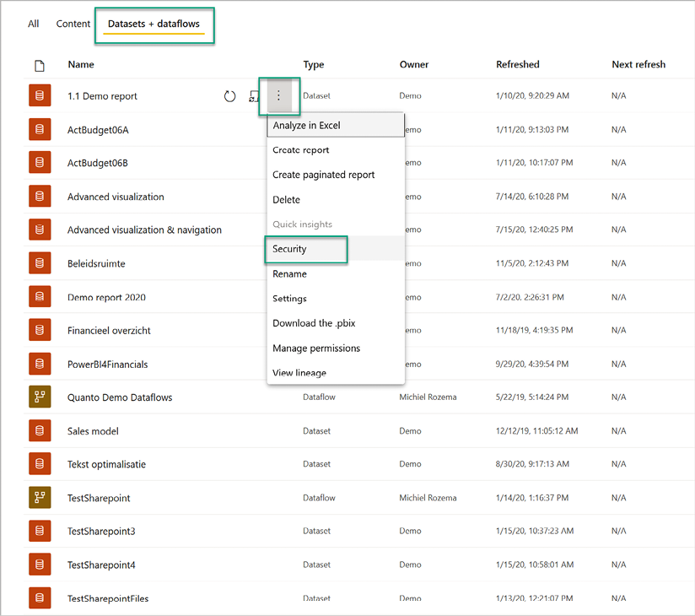Click the dataset icon next to Beleidsruimte
This screenshot has width=695, height=616.
(x=40, y=263)
